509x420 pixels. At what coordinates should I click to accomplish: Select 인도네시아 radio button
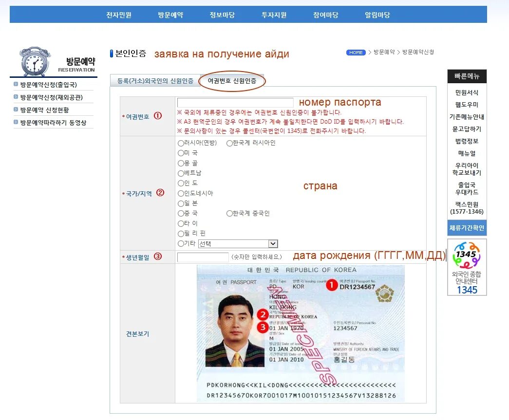click(181, 193)
